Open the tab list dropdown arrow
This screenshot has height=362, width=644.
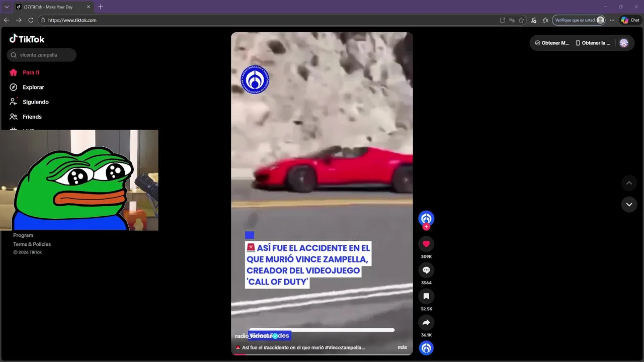point(7,7)
